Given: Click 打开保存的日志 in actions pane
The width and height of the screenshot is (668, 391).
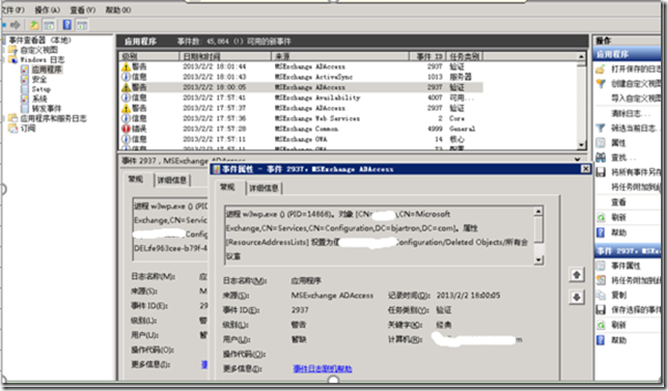Looking at the screenshot, I should click(x=628, y=69).
